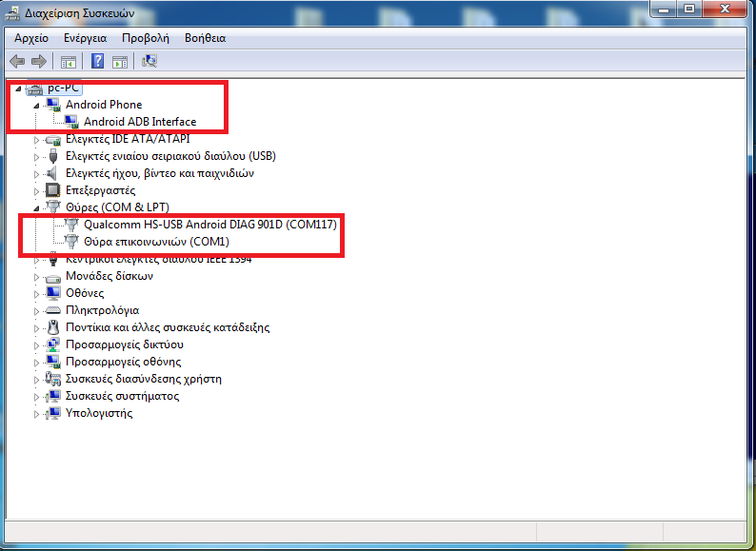The image size is (756, 551).
Task: Scan for hardware changes toolbar icon
Action: pyautogui.click(x=149, y=61)
